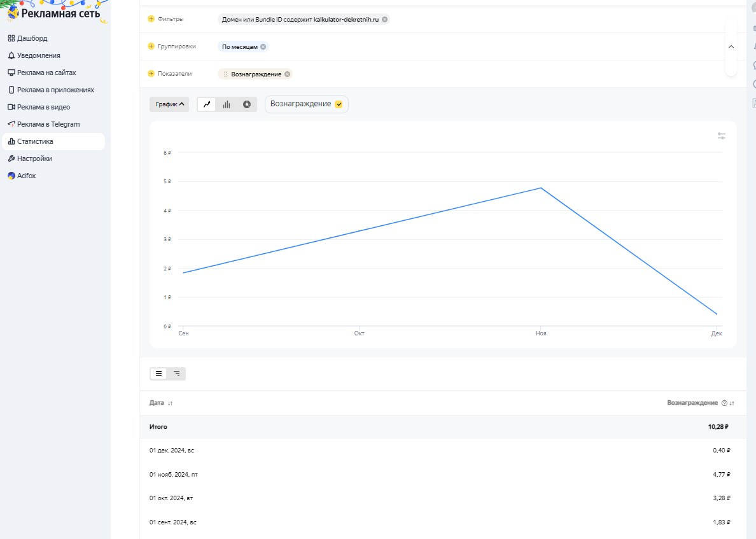Collapse the График dropdown

pos(169,104)
